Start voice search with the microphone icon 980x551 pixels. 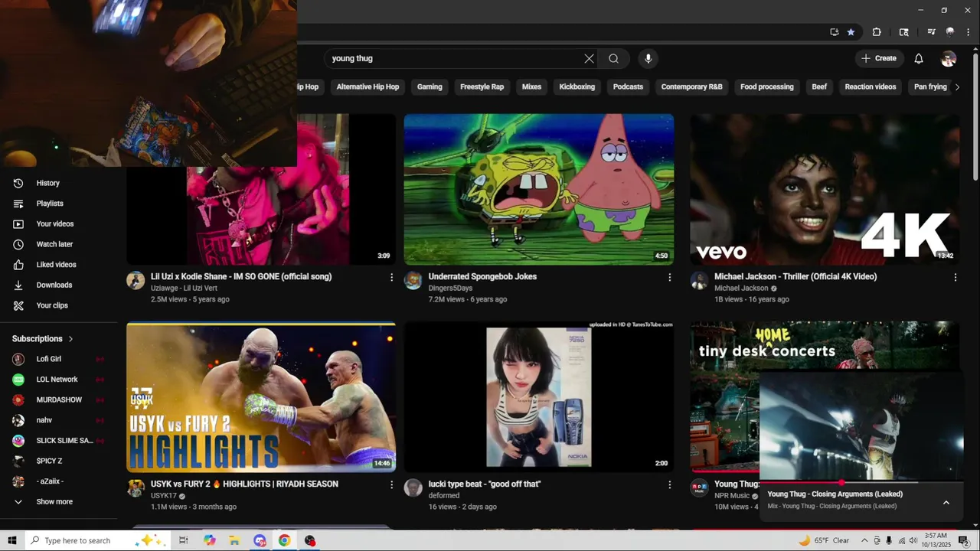click(648, 58)
